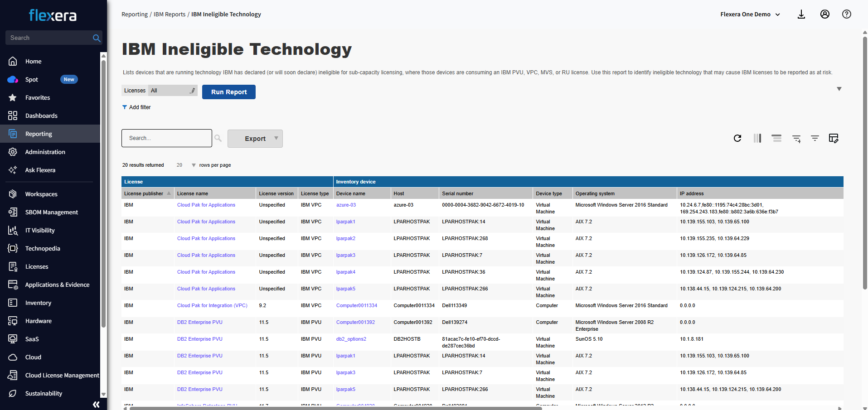The image size is (868, 410).
Task: Click SunOS 5.10 operating system cell
Action: point(589,339)
